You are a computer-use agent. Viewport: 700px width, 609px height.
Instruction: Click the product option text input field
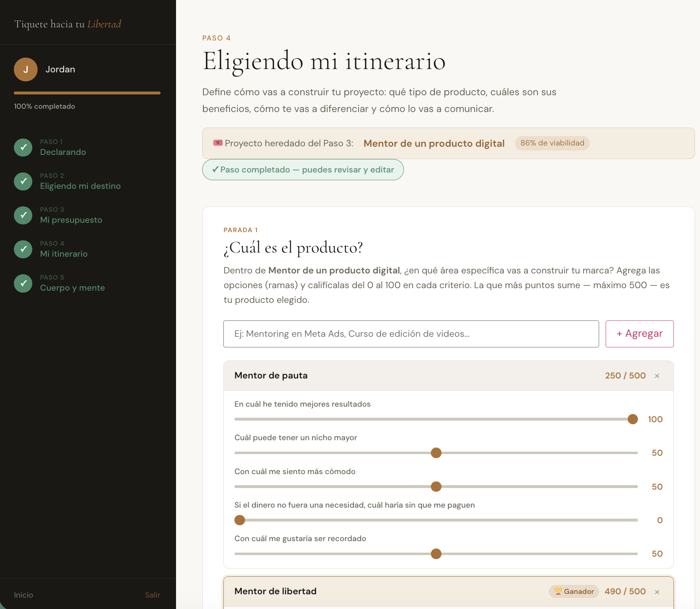tap(411, 334)
